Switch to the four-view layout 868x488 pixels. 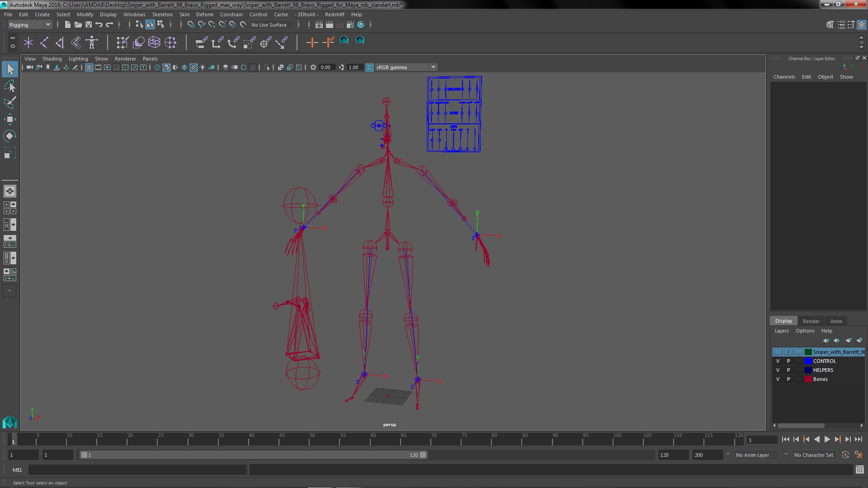[10, 208]
